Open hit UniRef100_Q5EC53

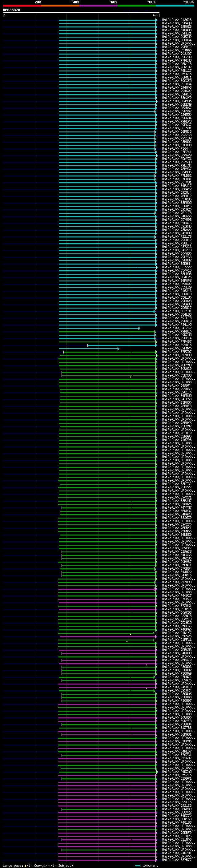pyautogui.click(x=177, y=650)
